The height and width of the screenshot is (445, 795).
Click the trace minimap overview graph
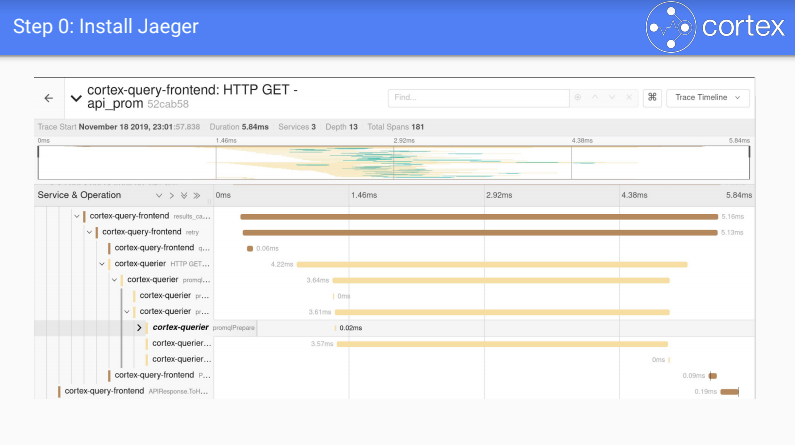[x=393, y=162]
